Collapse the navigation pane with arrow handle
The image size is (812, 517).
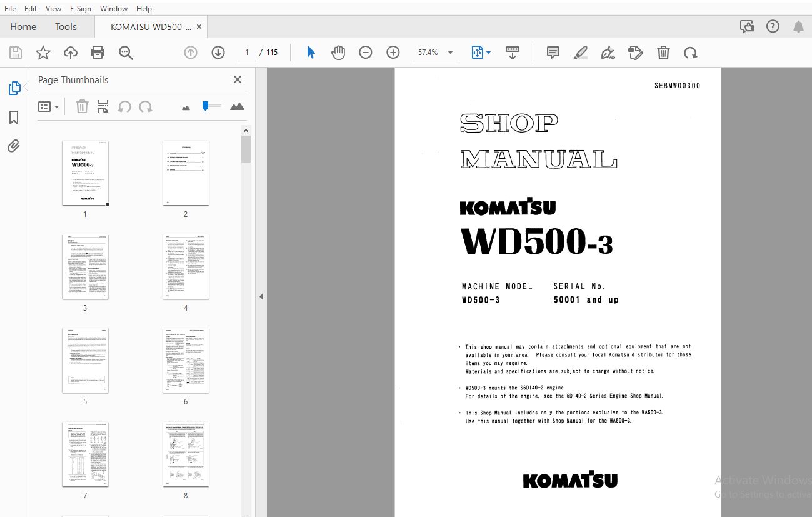point(261,297)
